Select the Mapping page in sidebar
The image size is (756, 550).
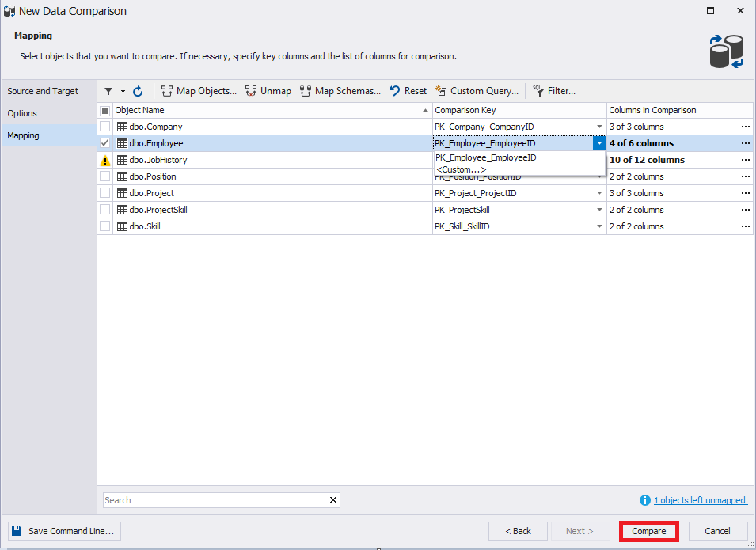[x=48, y=135]
